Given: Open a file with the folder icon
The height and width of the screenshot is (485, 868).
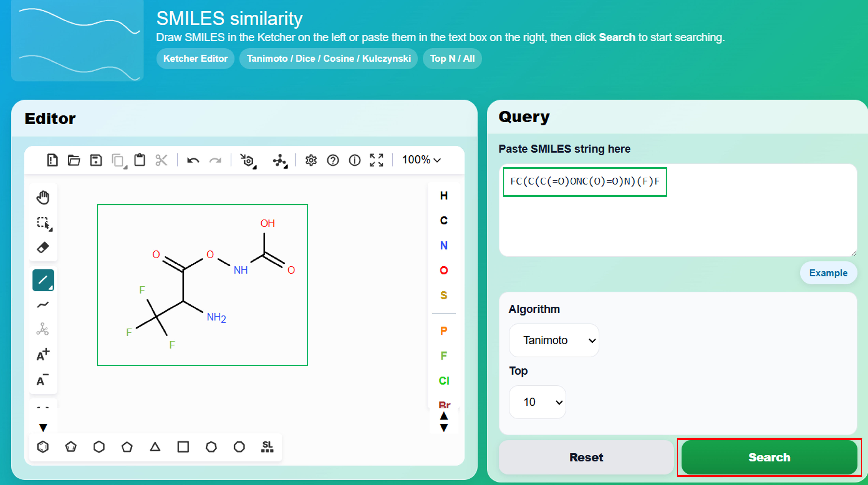Looking at the screenshot, I should tap(74, 160).
